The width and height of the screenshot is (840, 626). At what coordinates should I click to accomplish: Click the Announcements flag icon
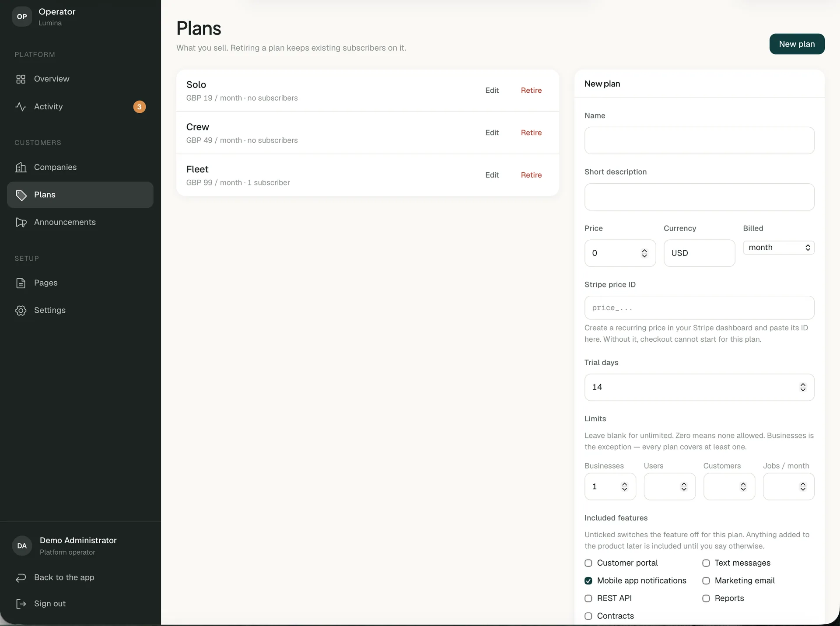pos(21,222)
